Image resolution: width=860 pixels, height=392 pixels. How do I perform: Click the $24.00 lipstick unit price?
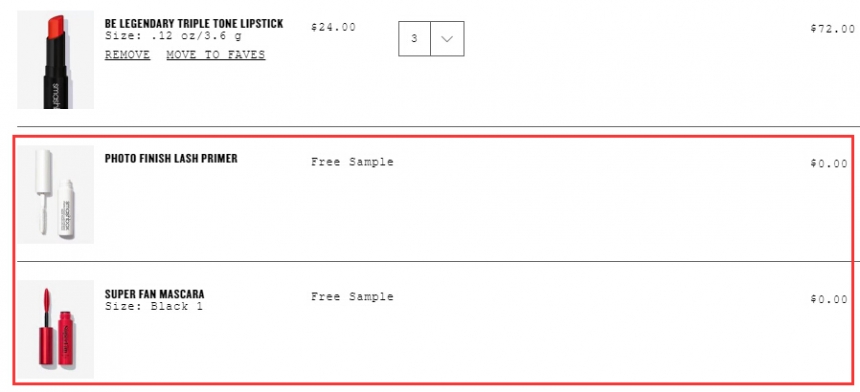(x=333, y=27)
